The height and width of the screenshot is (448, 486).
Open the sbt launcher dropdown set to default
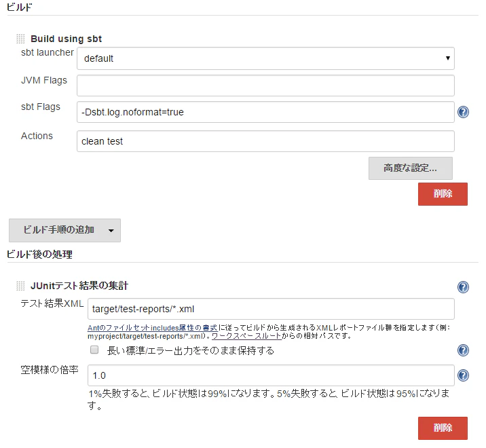click(x=265, y=58)
